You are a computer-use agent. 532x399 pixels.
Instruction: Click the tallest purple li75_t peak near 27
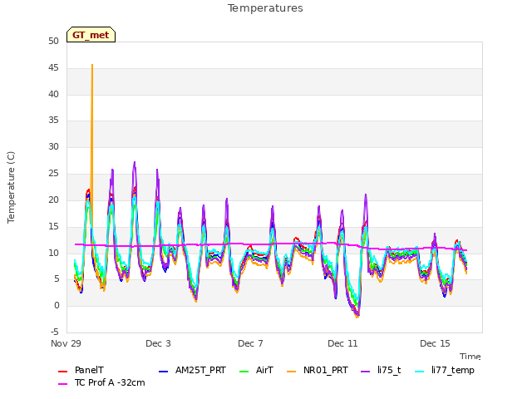(x=135, y=163)
